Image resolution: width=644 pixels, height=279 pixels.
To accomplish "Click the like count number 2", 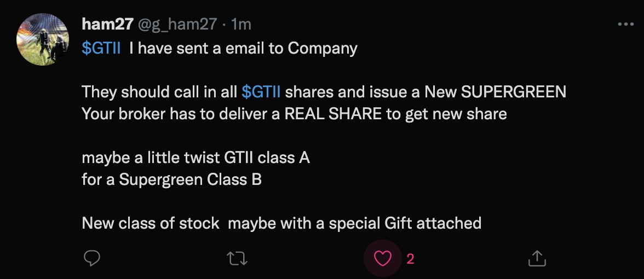I will [x=410, y=259].
